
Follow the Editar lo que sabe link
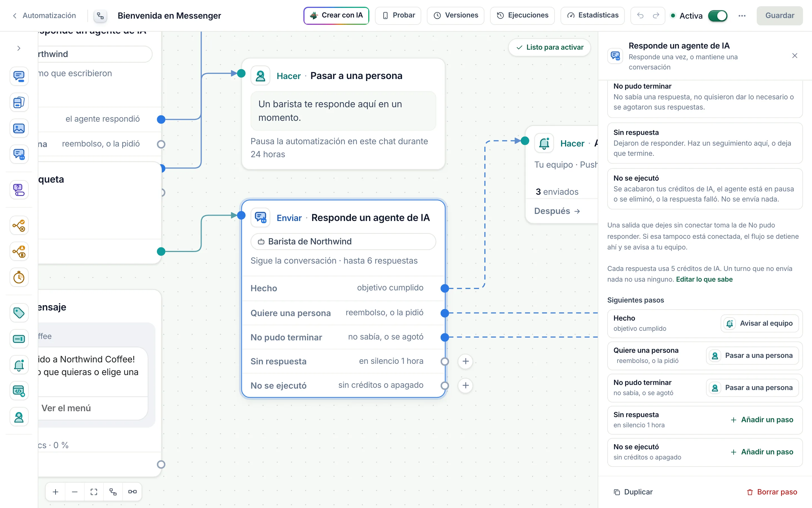click(x=704, y=279)
